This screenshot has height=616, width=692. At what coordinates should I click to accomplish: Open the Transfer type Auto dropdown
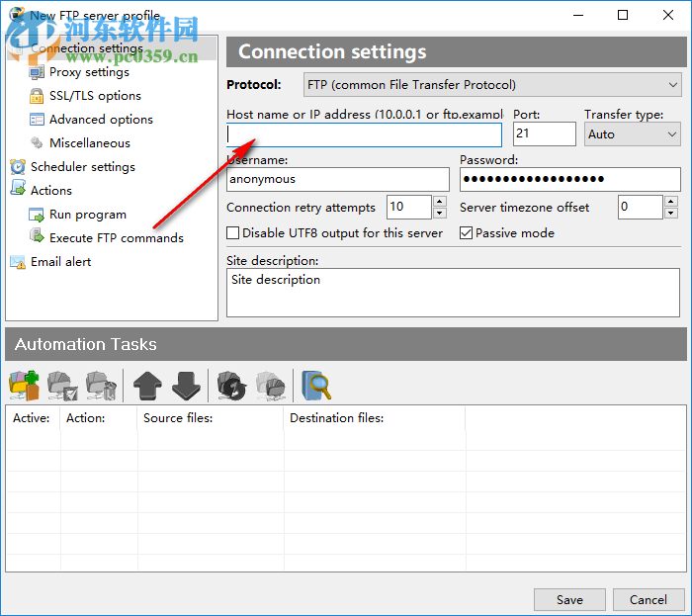632,134
